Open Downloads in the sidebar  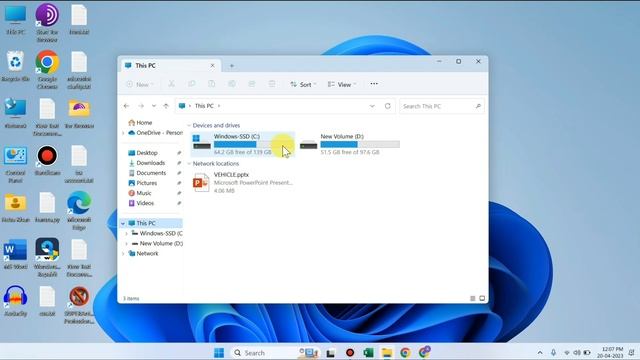pyautogui.click(x=147, y=163)
